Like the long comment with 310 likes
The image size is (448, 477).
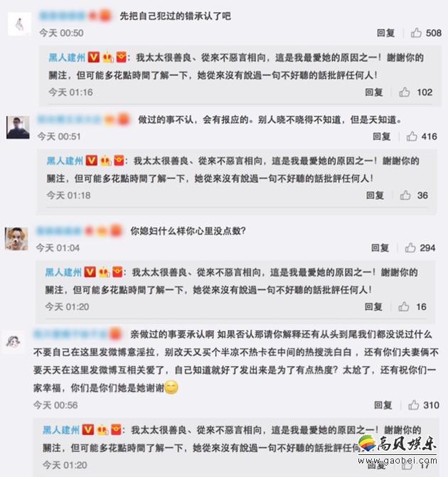(x=413, y=405)
